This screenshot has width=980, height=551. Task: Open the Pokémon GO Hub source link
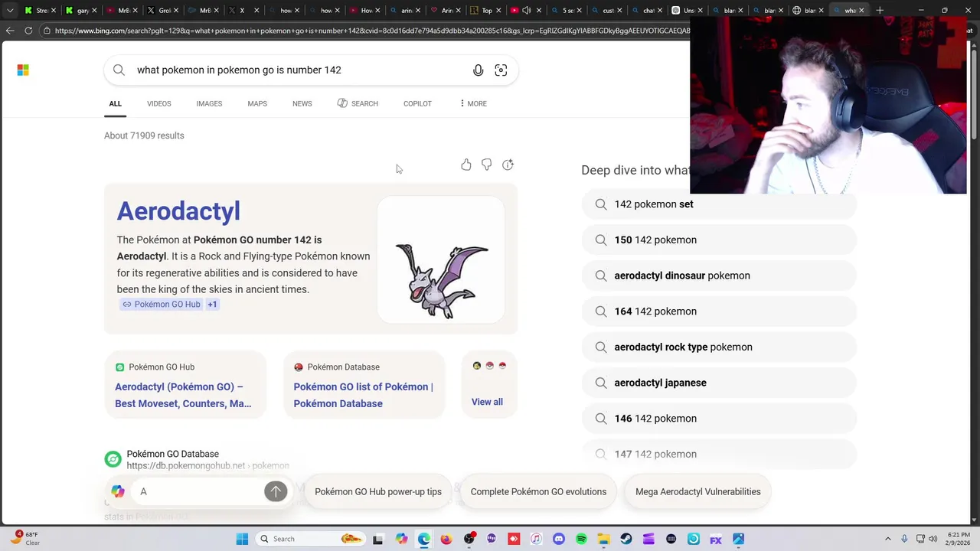(161, 304)
